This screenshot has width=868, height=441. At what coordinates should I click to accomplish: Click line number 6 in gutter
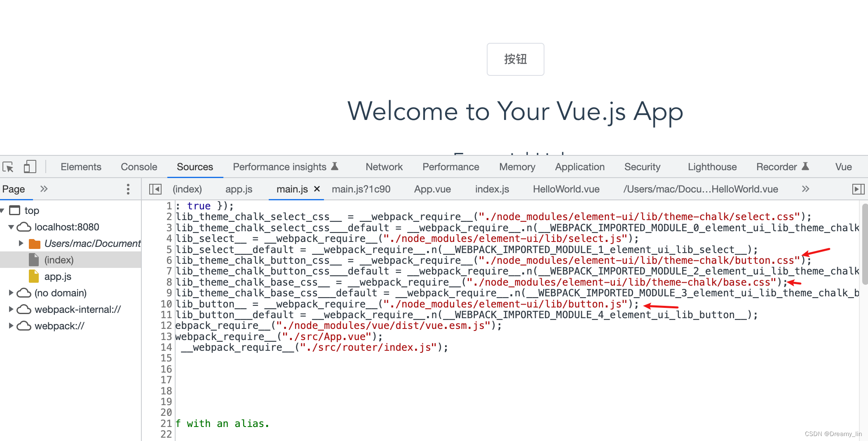169,260
